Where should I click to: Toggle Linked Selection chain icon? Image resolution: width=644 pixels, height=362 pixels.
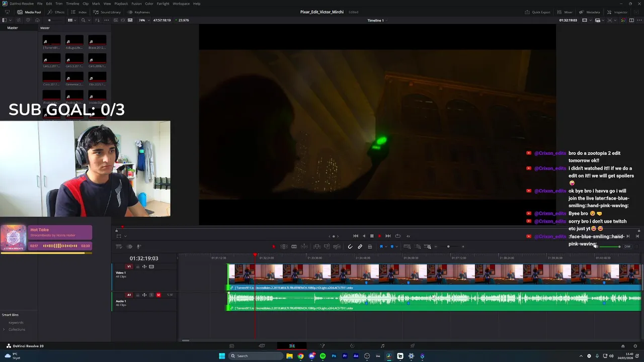(360, 246)
